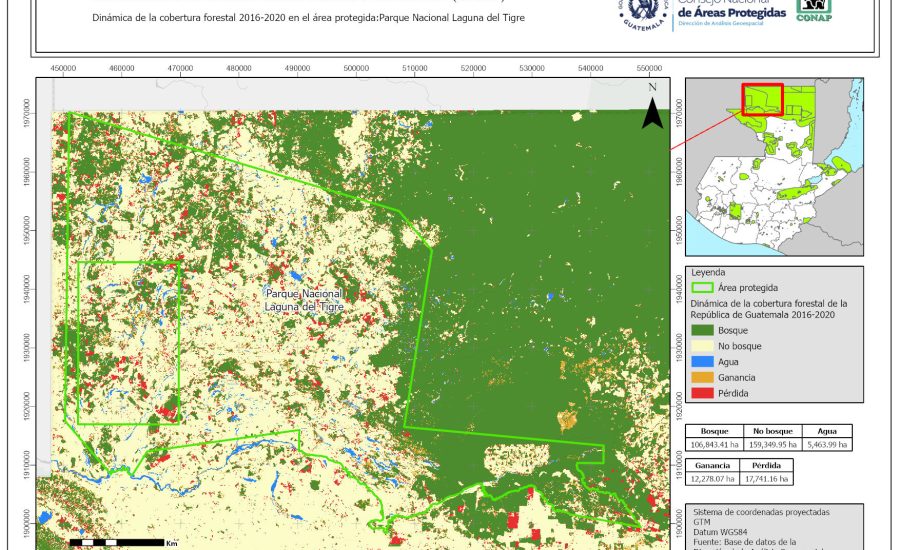This screenshot has height=550, width=900.
Task: Click the Guatemala government emblem
Action: coord(641,13)
